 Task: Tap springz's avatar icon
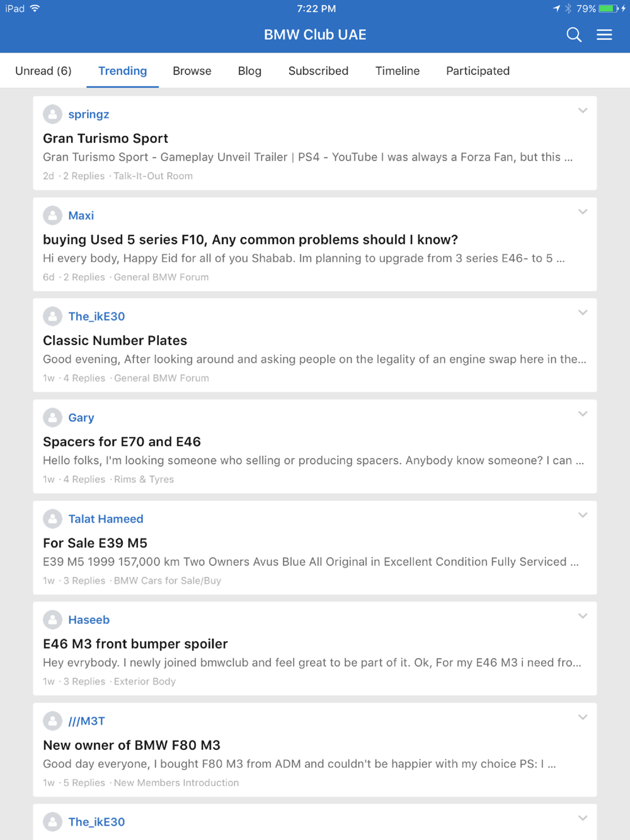pos(53,114)
